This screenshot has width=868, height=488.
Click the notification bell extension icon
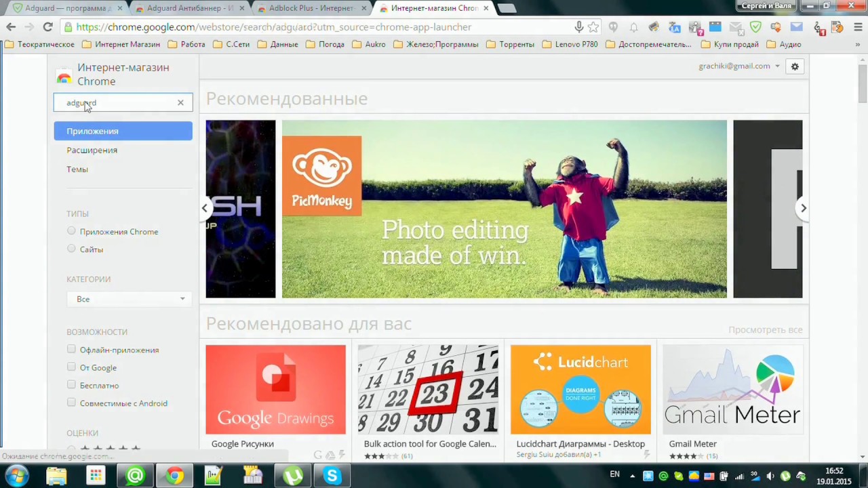(633, 27)
